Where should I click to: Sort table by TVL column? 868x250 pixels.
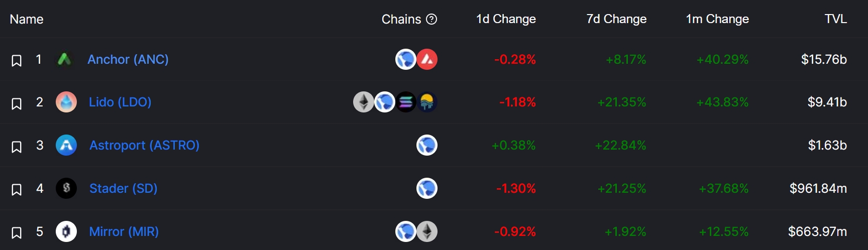coord(836,19)
